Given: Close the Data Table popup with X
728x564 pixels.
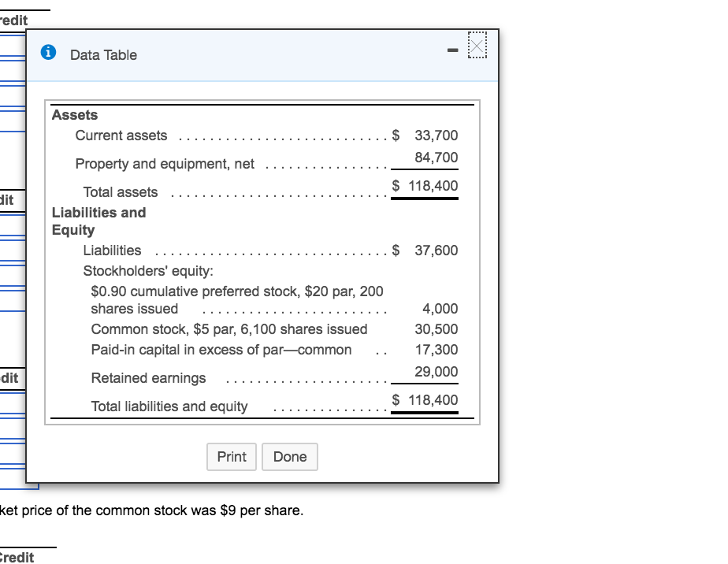Looking at the screenshot, I should click(478, 46).
